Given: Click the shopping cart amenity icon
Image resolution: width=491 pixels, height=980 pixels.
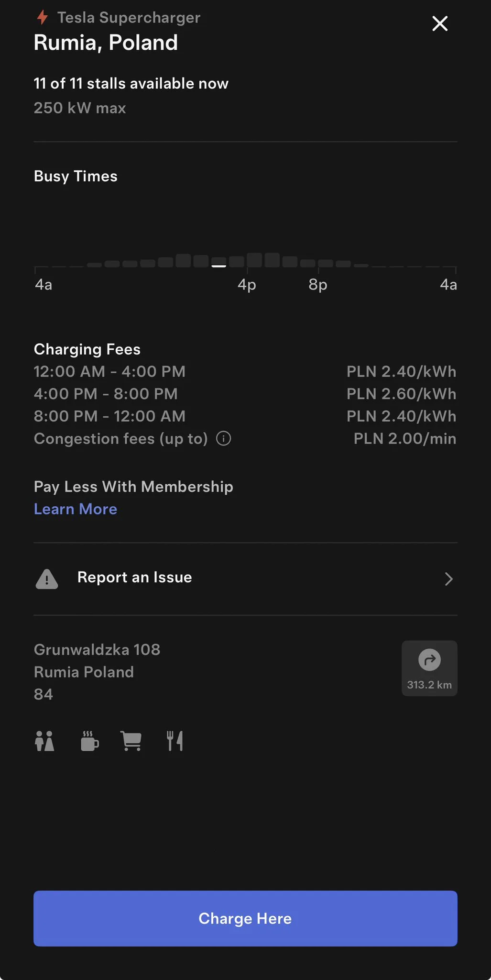Looking at the screenshot, I should [x=131, y=741].
